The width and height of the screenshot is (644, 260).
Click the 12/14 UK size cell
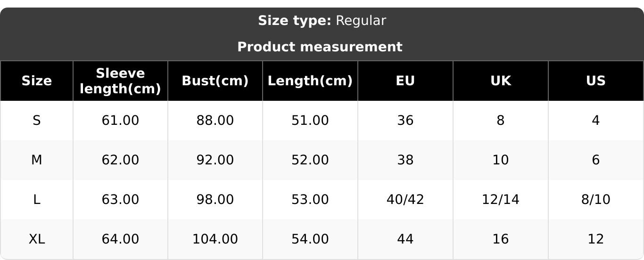pyautogui.click(x=500, y=200)
